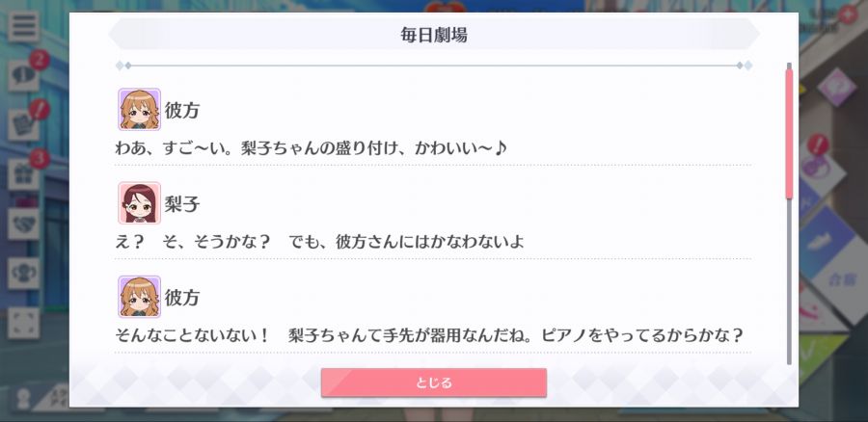The height and width of the screenshot is (422, 868).
Task: Click the 毎日劇場 title header
Action: (x=434, y=35)
